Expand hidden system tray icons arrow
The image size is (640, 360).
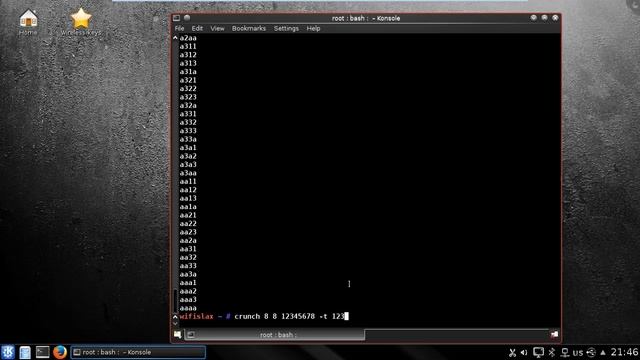pyautogui.click(x=603, y=353)
